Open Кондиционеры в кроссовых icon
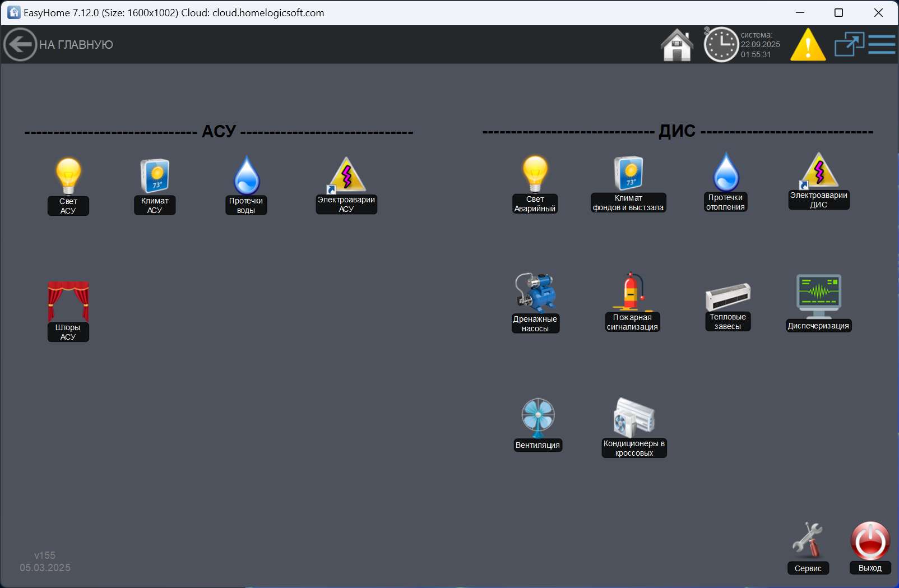The image size is (899, 588). click(x=634, y=418)
